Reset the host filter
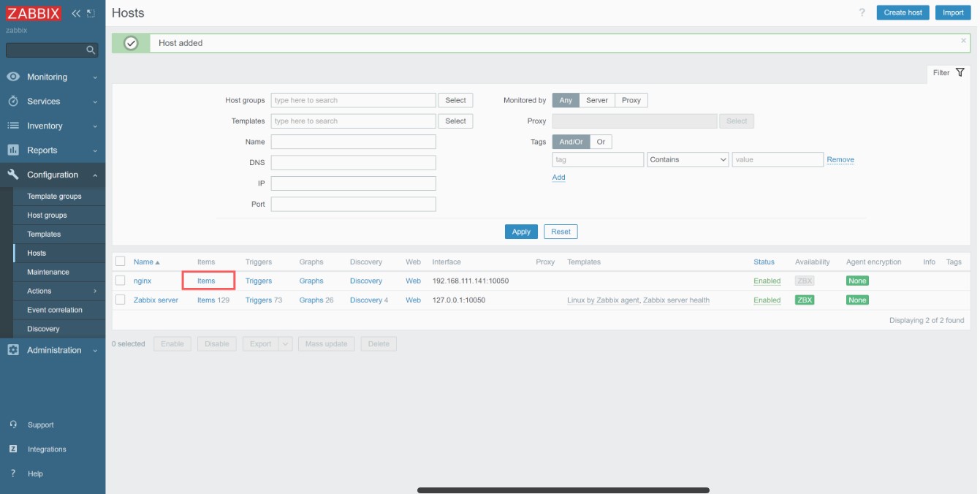 [x=561, y=232]
